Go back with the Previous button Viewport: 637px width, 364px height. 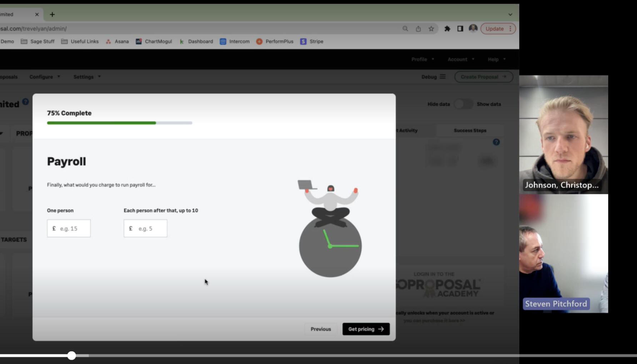[320, 329]
